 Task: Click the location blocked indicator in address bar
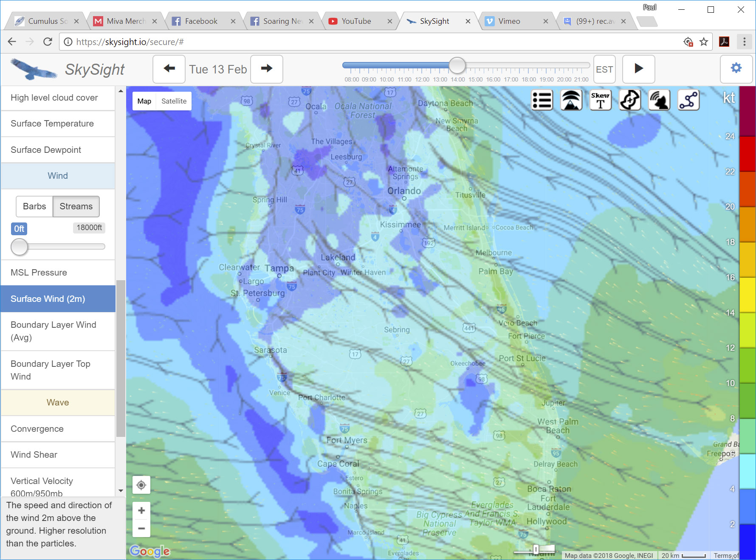pyautogui.click(x=688, y=42)
